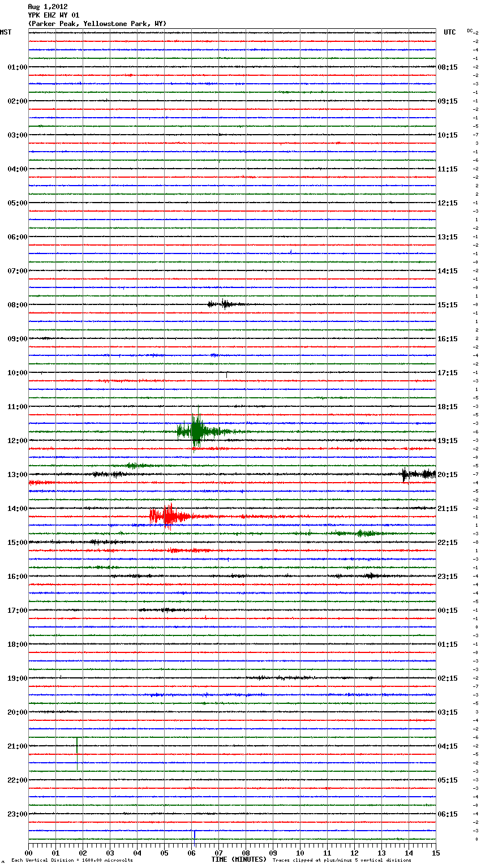
Task: Click the 04:15 UTC time label
Action: pyautogui.click(x=448, y=746)
